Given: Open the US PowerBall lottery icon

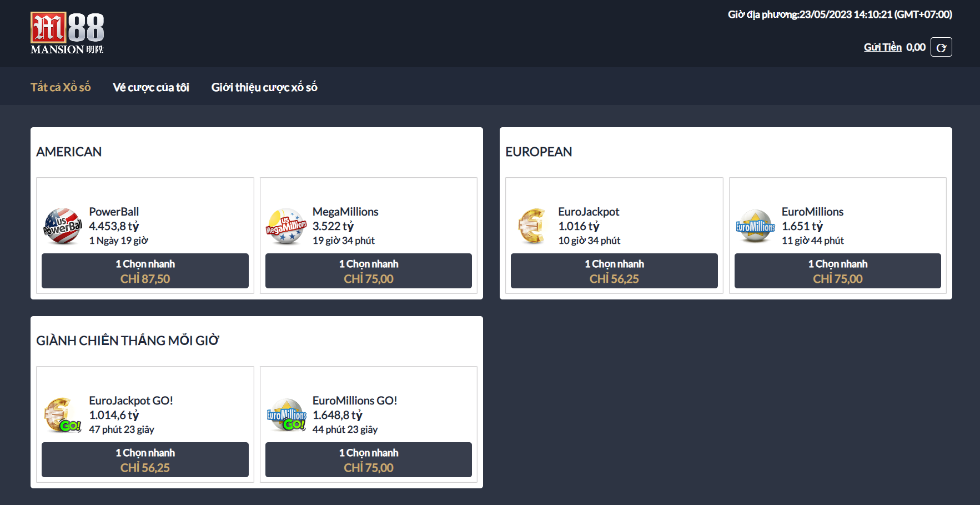Looking at the screenshot, I should click(x=62, y=226).
